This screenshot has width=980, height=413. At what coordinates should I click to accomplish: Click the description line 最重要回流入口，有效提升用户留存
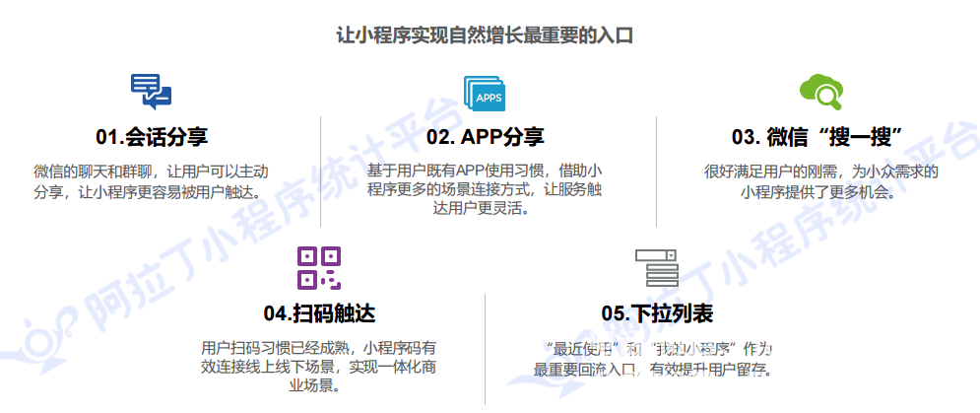[x=654, y=370]
